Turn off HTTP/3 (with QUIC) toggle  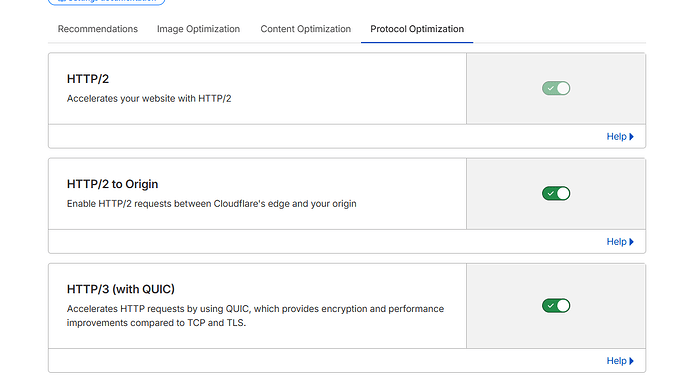(x=556, y=305)
